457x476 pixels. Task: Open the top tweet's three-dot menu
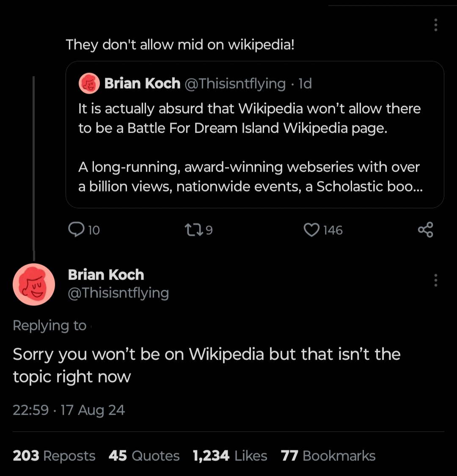(435, 25)
